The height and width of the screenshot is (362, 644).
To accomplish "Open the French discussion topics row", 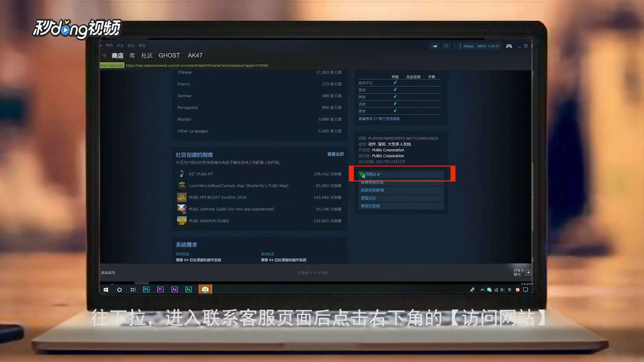I will click(x=259, y=84).
